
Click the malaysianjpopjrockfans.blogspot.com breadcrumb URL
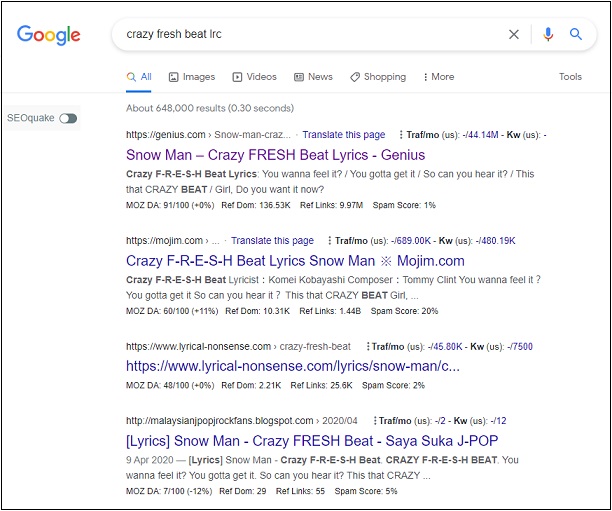(x=220, y=421)
